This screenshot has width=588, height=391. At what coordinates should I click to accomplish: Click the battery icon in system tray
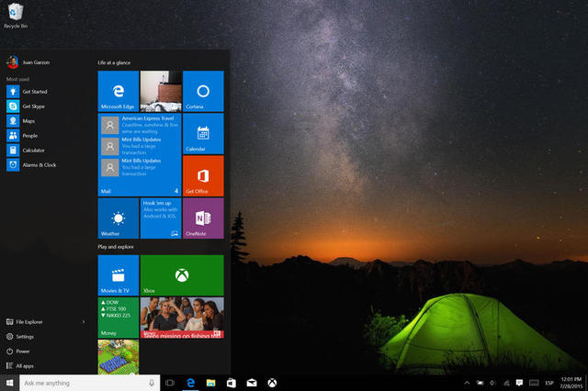tap(480, 383)
